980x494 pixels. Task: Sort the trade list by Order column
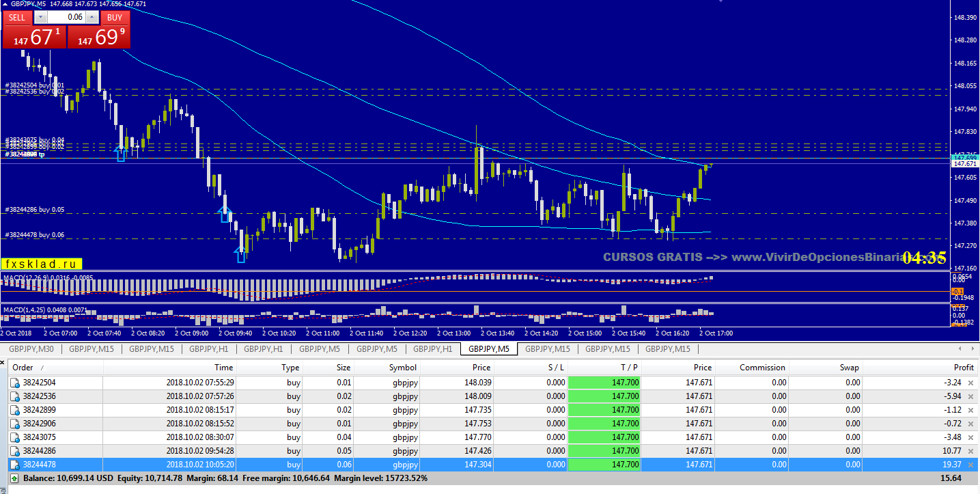point(23,368)
